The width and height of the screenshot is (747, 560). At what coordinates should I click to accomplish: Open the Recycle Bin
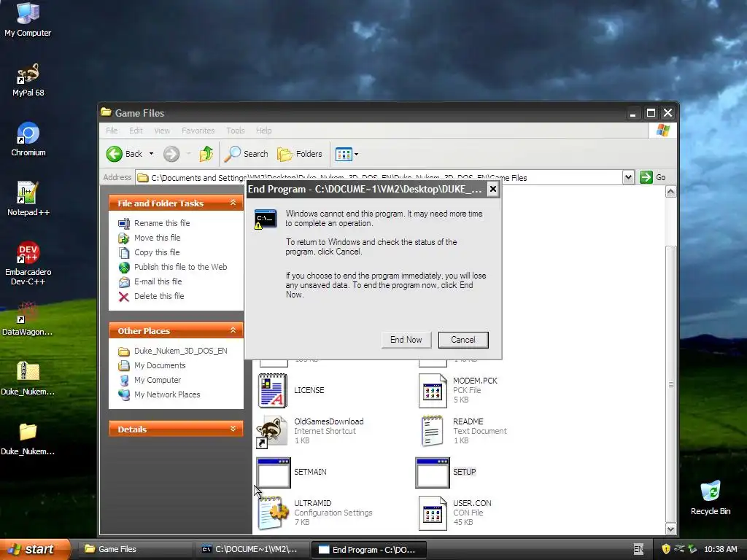coord(711,497)
